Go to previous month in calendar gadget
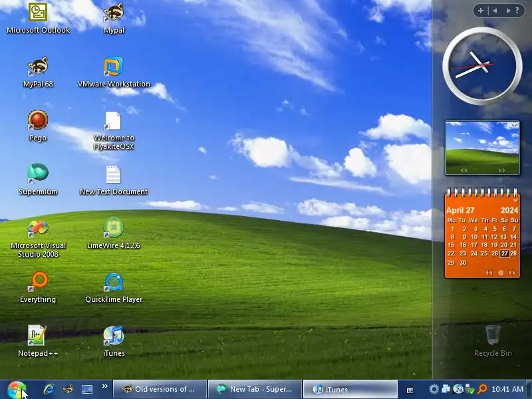The height and width of the screenshot is (399, 532). coord(489,273)
